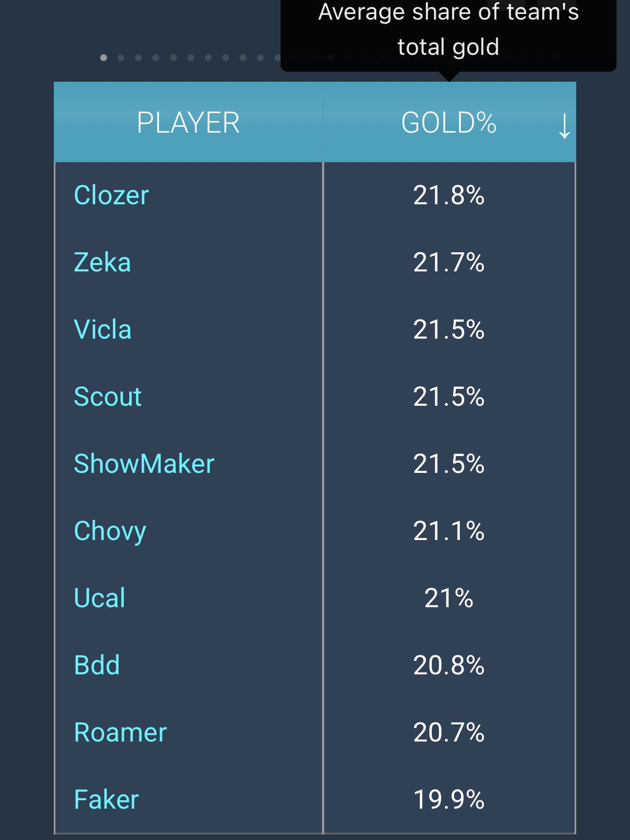Open Faker's player profile
Screen dimensions: 630x840
coord(106,800)
